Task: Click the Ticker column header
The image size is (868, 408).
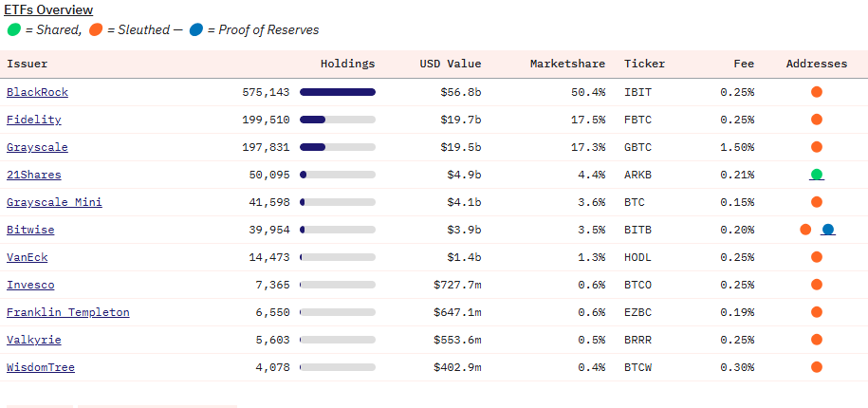Action: tap(644, 64)
